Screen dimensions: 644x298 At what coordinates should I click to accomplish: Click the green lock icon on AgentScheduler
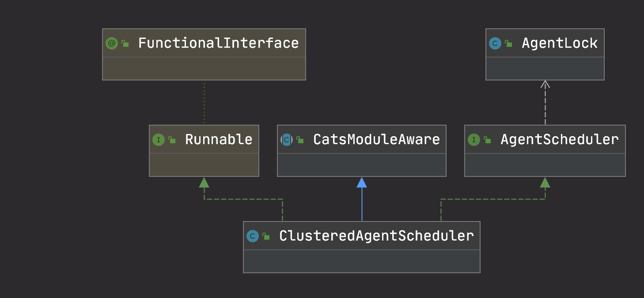pyautogui.click(x=488, y=140)
